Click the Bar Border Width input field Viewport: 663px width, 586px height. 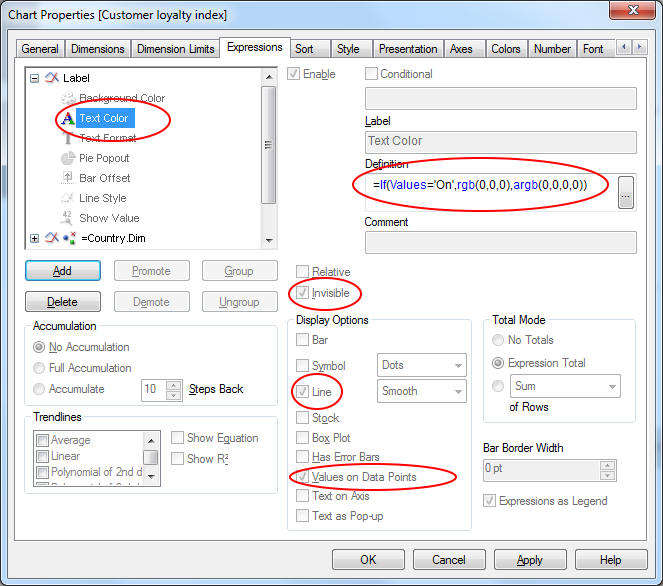542,470
